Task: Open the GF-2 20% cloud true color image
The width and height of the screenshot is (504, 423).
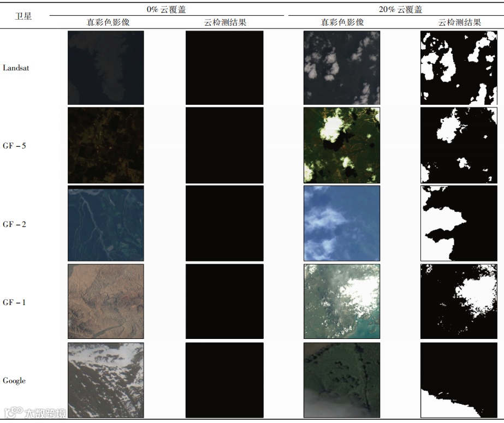Action: pyautogui.click(x=342, y=223)
